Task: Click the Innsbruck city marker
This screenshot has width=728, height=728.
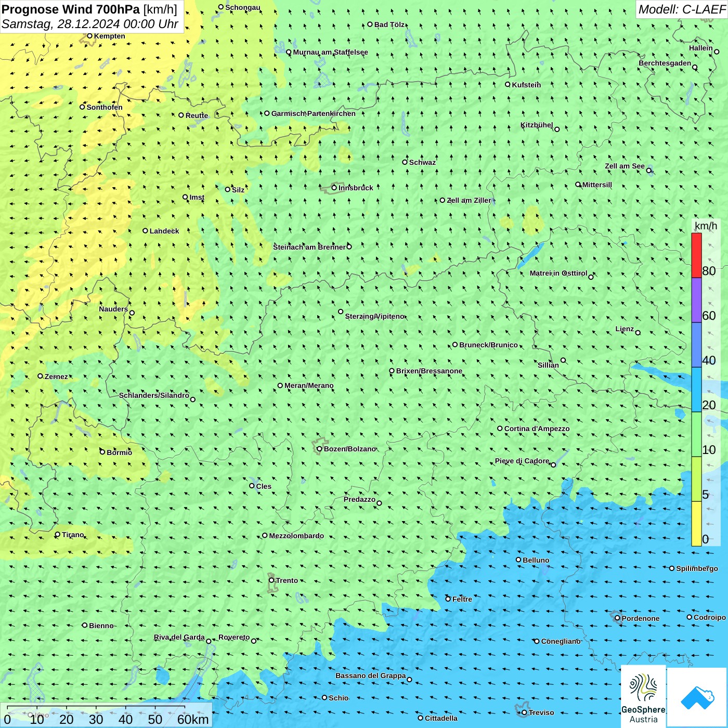Action: (x=334, y=188)
